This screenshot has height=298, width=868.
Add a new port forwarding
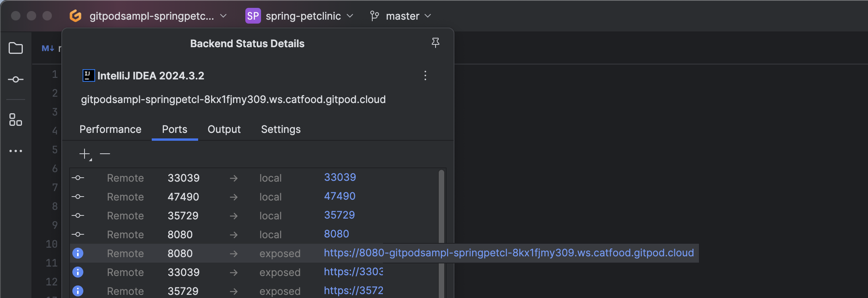point(85,154)
